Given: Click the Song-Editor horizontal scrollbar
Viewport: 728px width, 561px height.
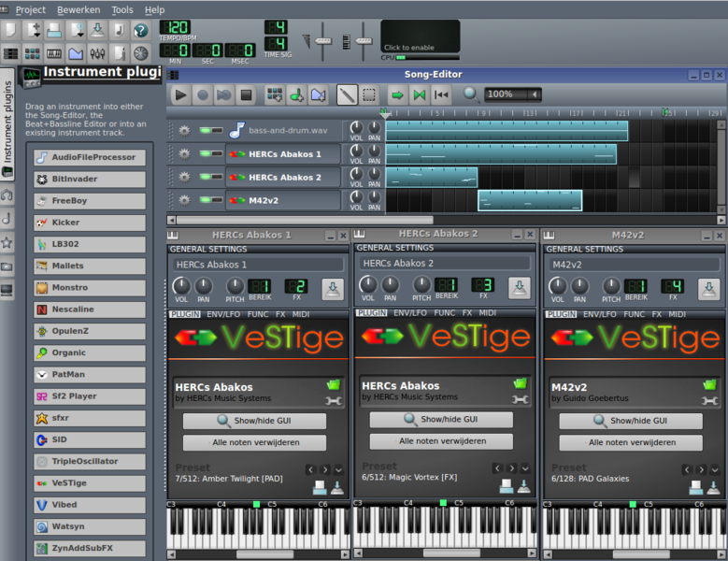Looking at the screenshot, I should (304, 220).
